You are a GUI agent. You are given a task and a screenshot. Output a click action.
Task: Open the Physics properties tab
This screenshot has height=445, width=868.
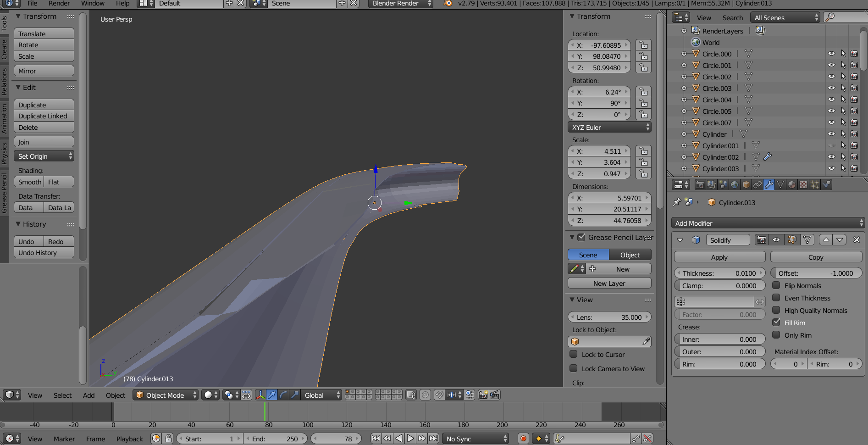pyautogui.click(x=826, y=184)
